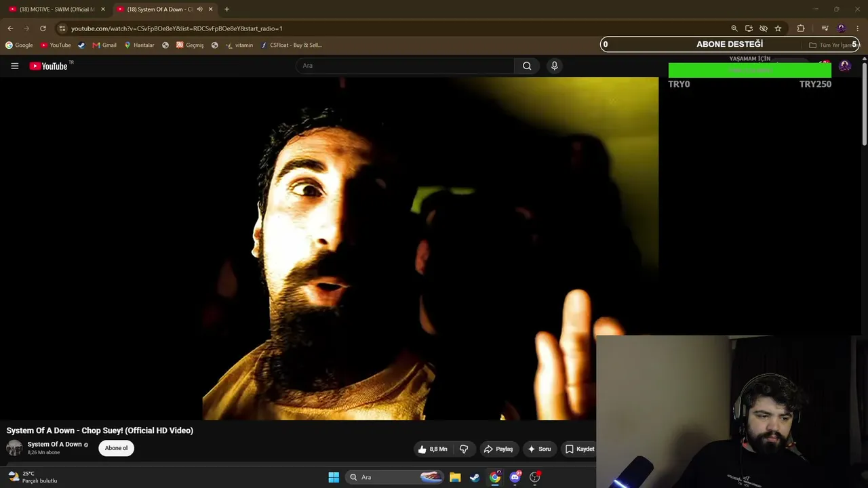868x488 pixels.
Task: Open the Chrome three-dot menu
Action: click(x=858, y=28)
